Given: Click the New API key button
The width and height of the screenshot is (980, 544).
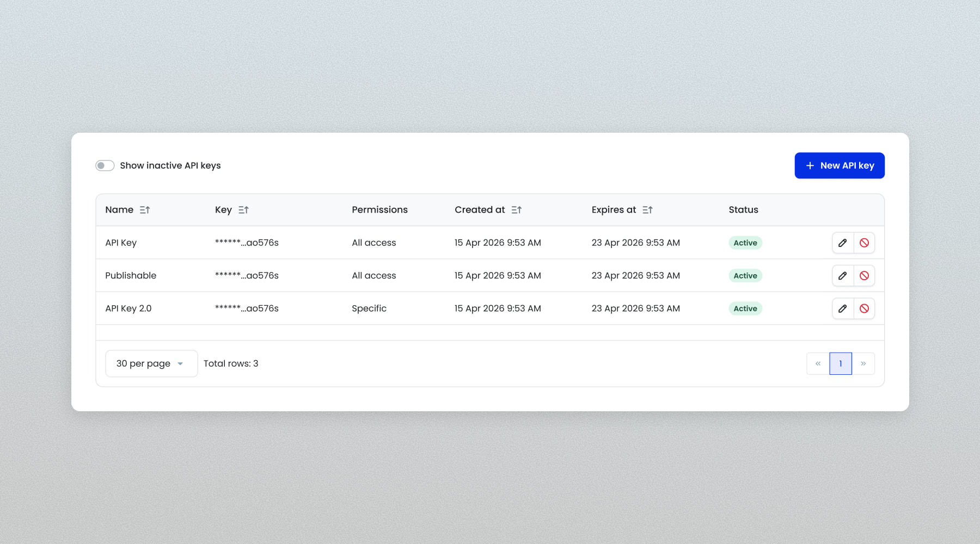Looking at the screenshot, I should click(x=839, y=165).
